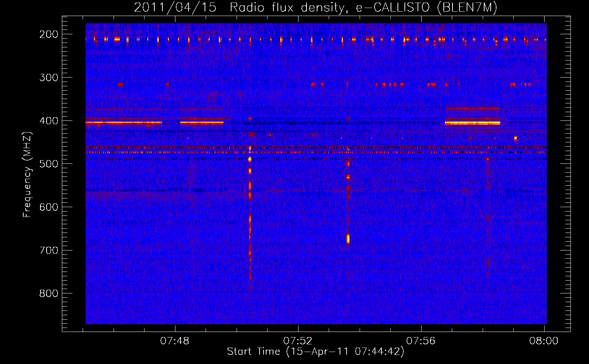Click the 700 frequency tick label
Viewport: 589px width, 364px height.
click(49, 250)
